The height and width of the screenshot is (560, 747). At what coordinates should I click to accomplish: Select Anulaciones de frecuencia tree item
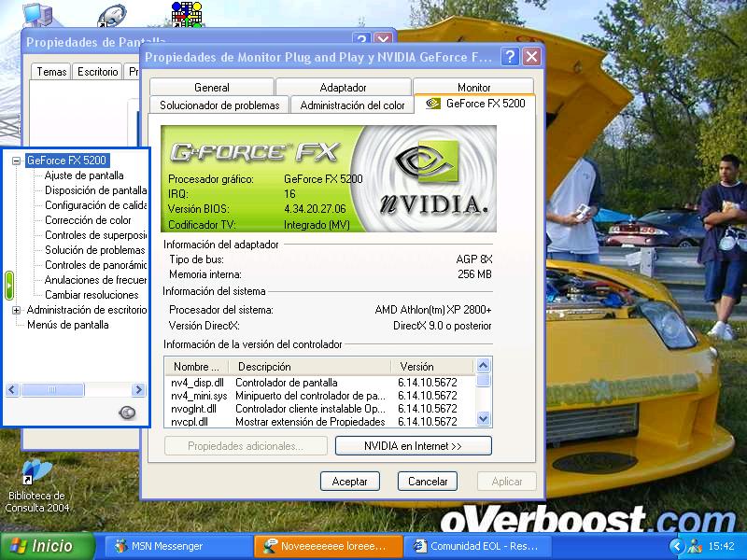pyautogui.click(x=96, y=280)
